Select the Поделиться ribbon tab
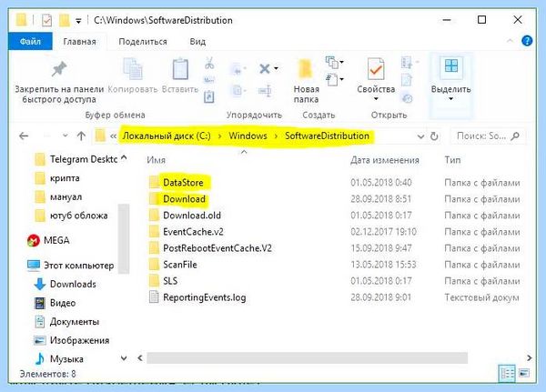Image resolution: width=546 pixels, height=392 pixels. [x=143, y=42]
